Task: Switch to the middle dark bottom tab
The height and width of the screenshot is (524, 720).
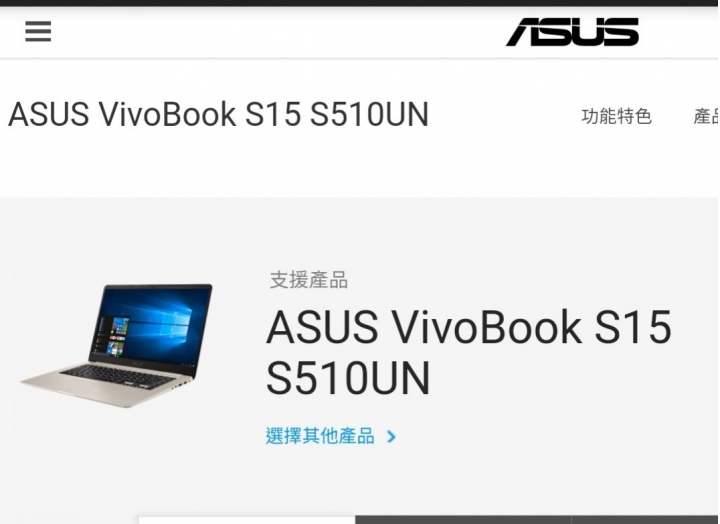Action: 463,520
